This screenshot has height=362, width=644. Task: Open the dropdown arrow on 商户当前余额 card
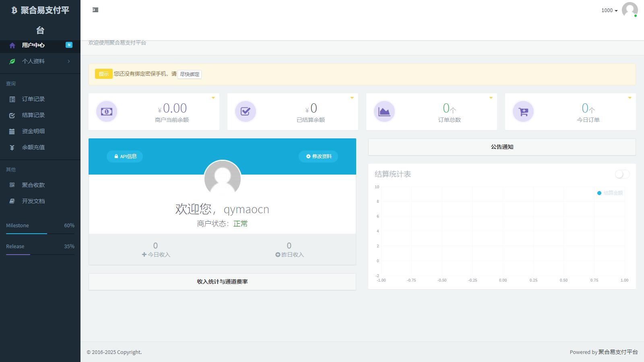point(213,97)
